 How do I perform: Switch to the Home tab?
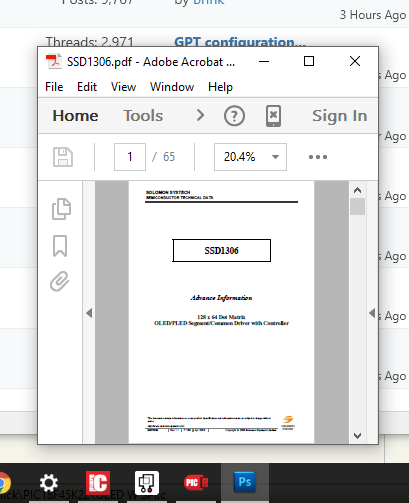75,116
